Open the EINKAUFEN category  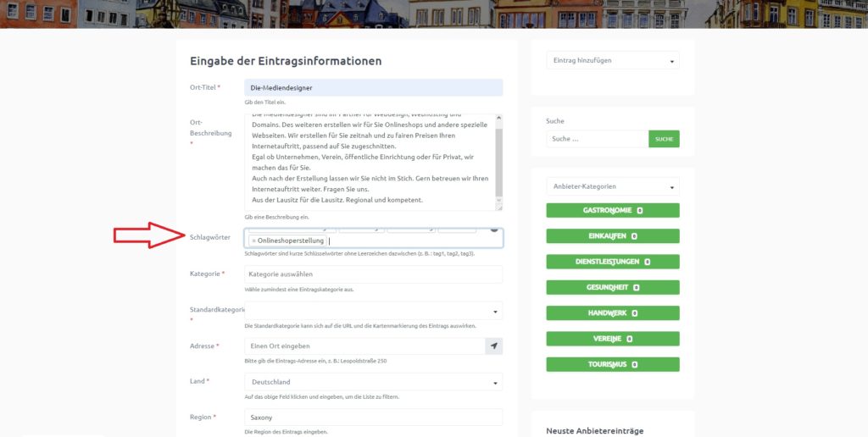coord(612,236)
